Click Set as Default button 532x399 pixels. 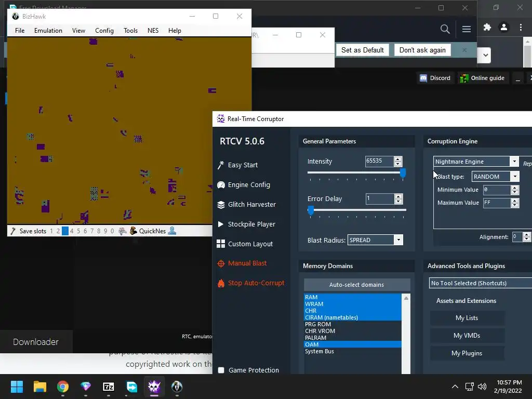(x=362, y=50)
